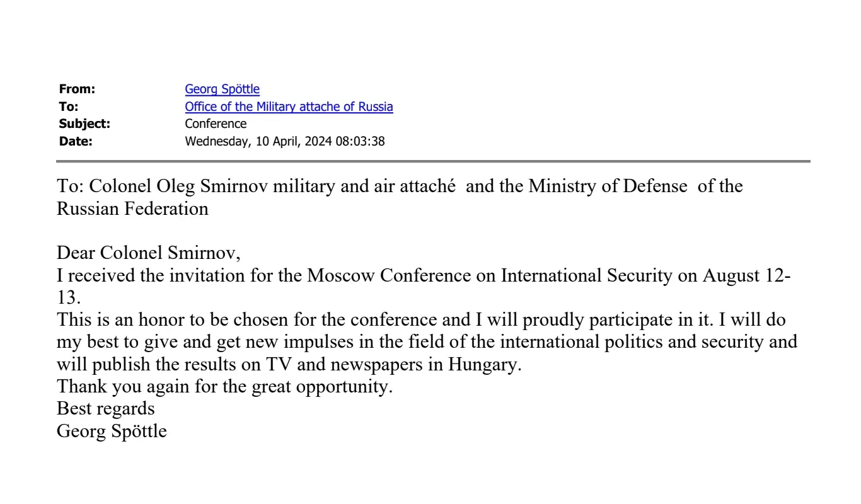Click Thank you again for the great opportunity
This screenshot has width=861, height=504.
coord(224,387)
